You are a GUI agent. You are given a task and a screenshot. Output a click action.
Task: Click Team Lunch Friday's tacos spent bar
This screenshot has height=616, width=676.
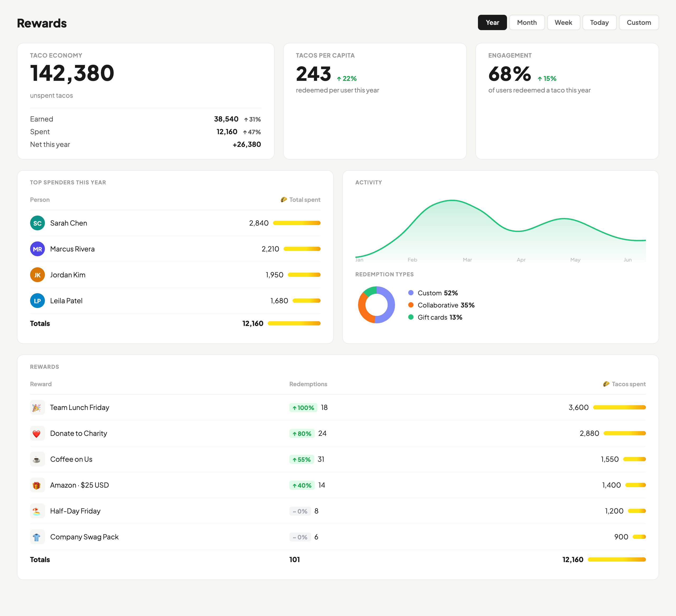[x=619, y=407]
